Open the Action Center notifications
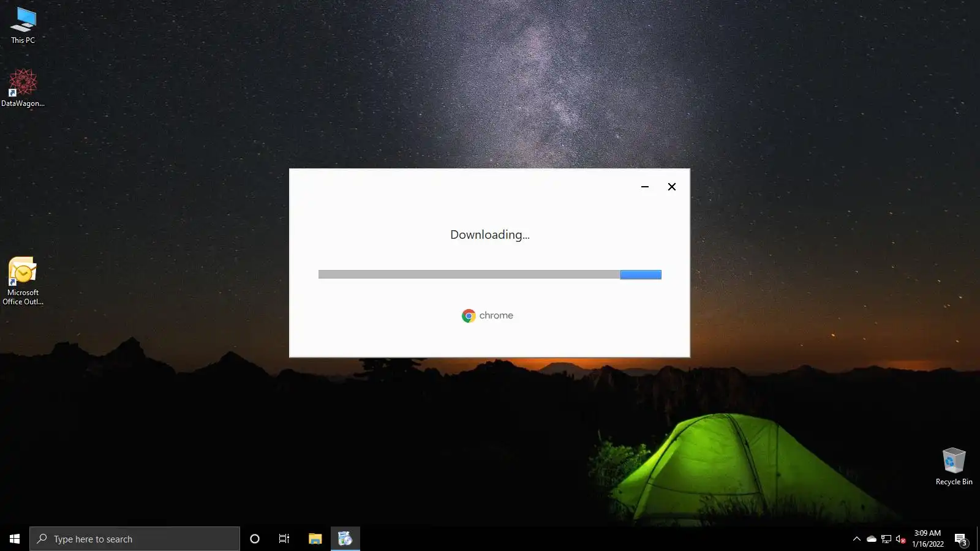The width and height of the screenshot is (980, 551). [x=960, y=539]
